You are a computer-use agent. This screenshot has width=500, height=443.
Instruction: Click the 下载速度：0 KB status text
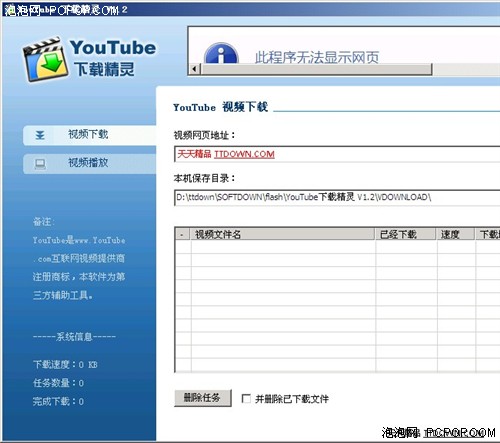[x=65, y=364]
